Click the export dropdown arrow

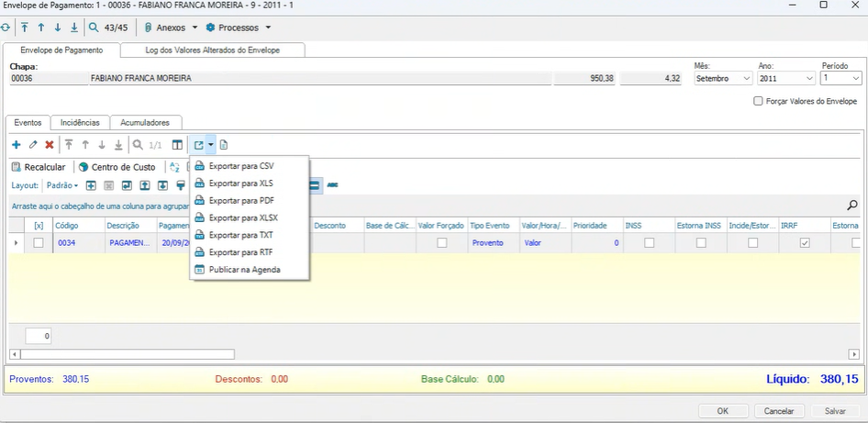[x=211, y=146]
